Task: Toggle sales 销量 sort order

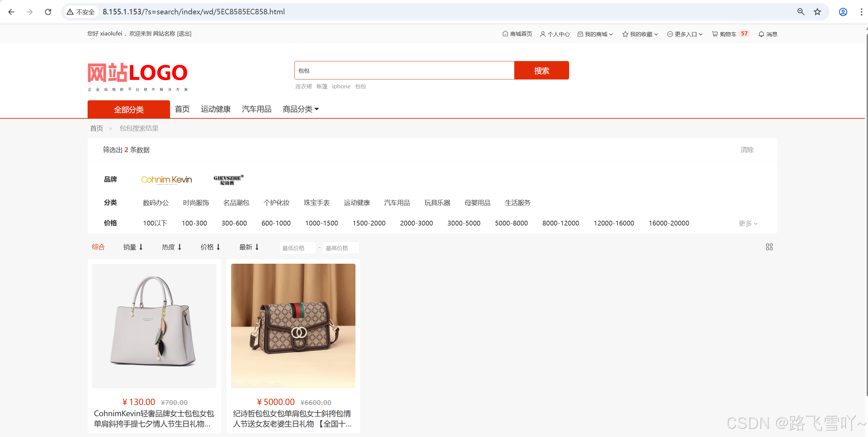Action: tap(133, 247)
